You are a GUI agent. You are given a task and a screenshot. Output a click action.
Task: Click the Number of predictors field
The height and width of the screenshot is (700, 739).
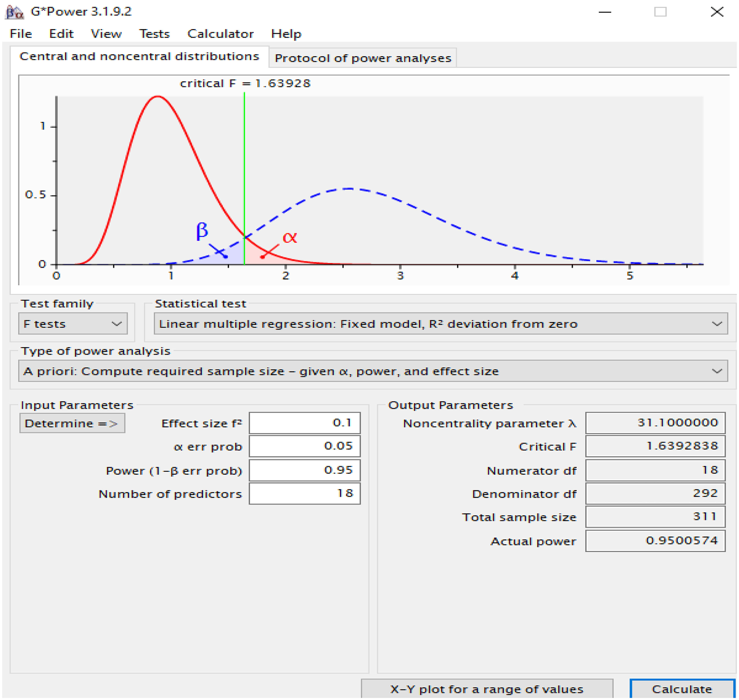[x=304, y=493]
